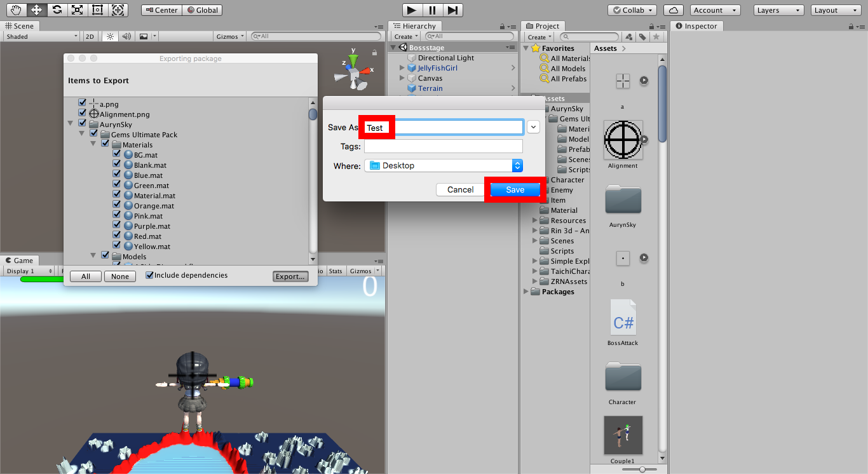
Task: Open the Collab dropdown
Action: point(632,10)
